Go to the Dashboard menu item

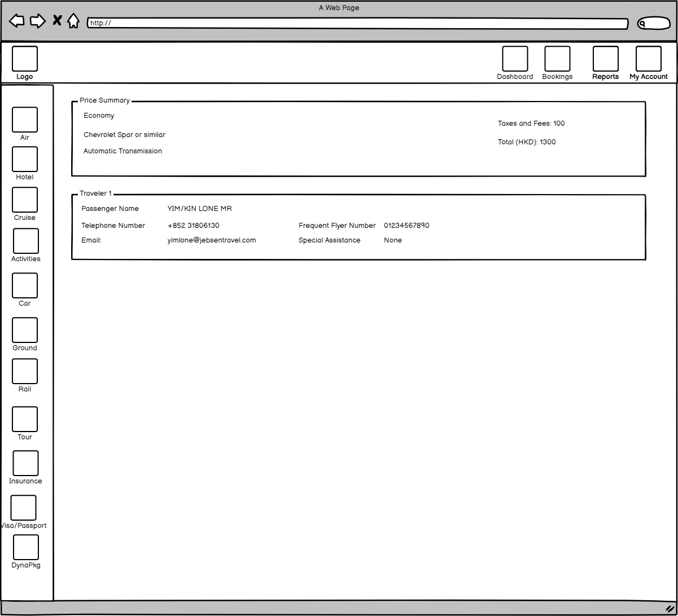(x=515, y=59)
